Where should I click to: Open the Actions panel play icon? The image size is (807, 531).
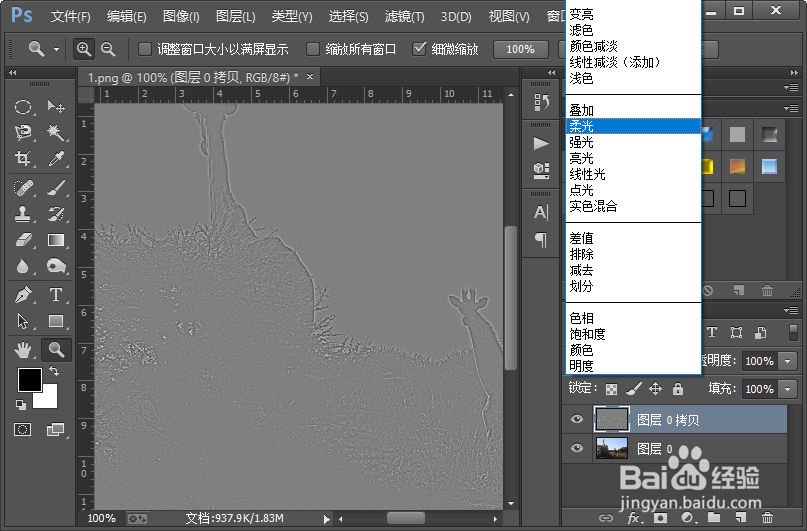coord(541,143)
